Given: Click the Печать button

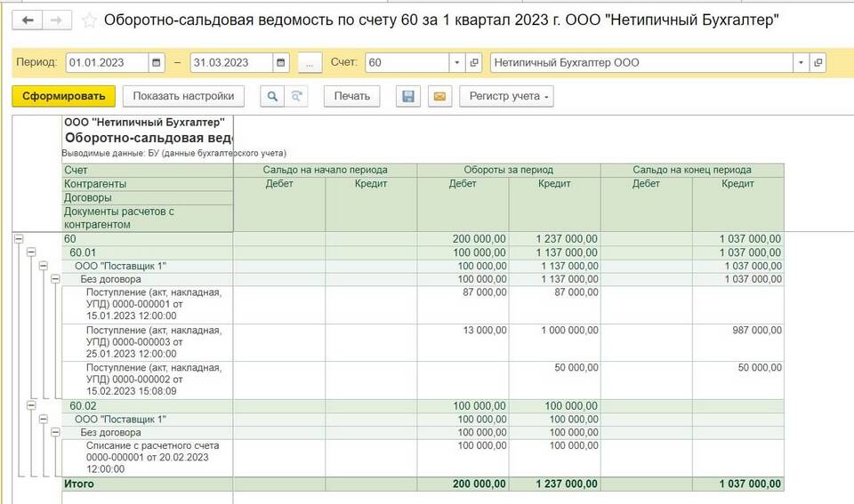Looking at the screenshot, I should tap(352, 96).
